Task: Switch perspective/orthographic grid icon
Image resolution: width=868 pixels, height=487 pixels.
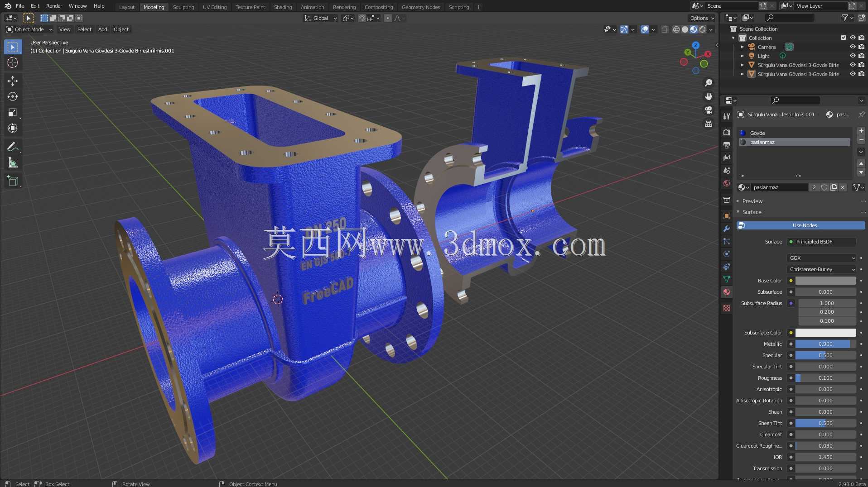Action: pyautogui.click(x=709, y=124)
